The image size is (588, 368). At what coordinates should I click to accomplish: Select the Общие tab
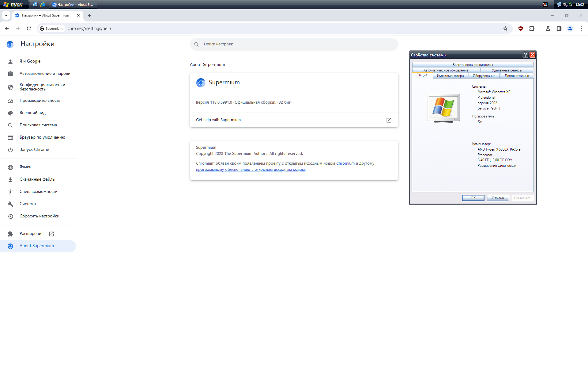click(x=422, y=75)
